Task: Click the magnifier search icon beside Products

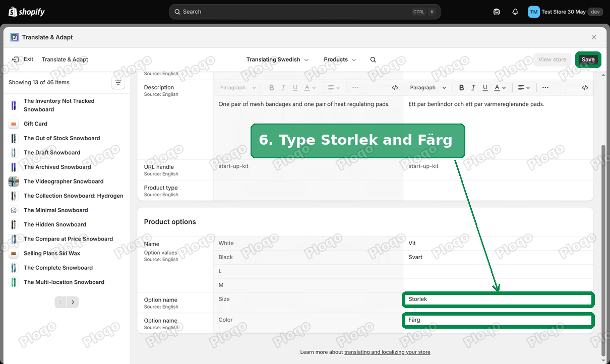Action: coord(373,59)
